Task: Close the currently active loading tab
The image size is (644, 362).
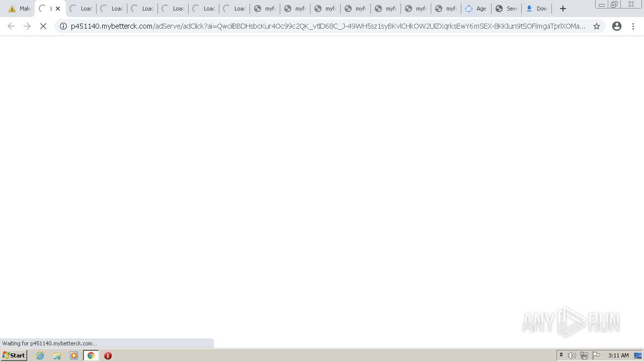Action: coord(58,9)
